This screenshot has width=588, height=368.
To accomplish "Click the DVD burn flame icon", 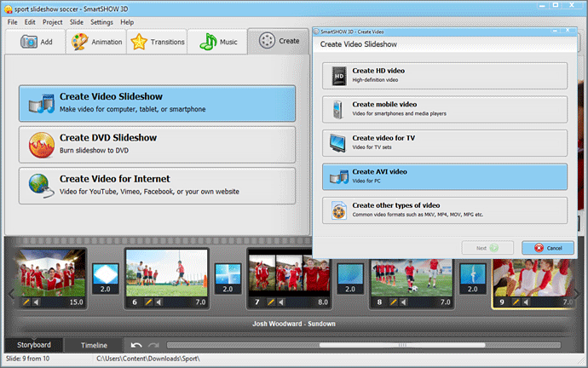I will point(41,145).
